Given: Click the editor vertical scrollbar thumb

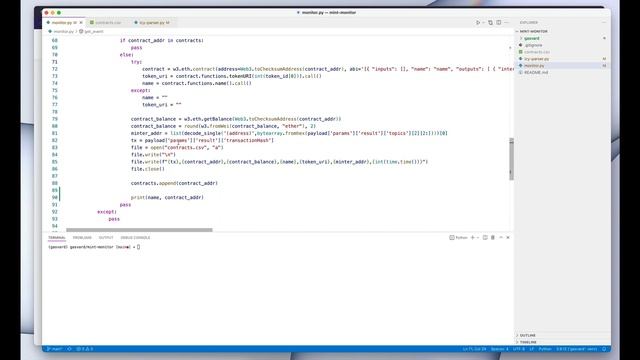Looking at the screenshot, I should pos(511,159).
